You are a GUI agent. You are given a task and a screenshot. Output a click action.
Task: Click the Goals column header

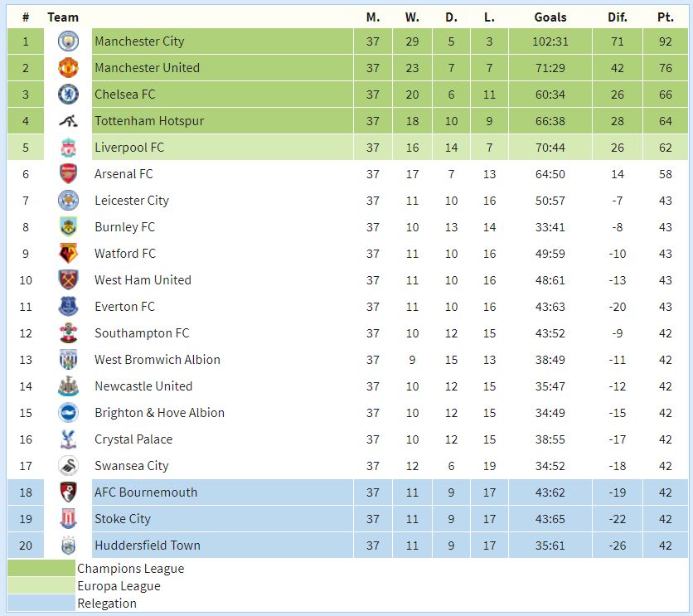[550, 17]
